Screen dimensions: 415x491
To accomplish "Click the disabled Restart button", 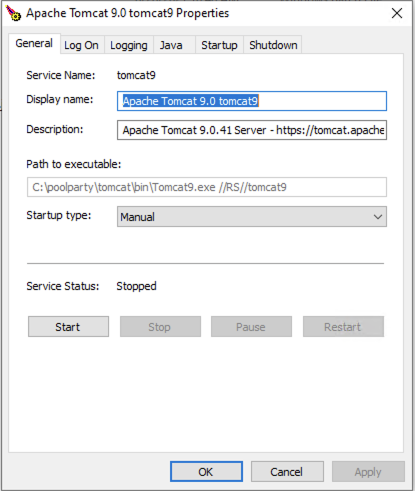I will (343, 327).
